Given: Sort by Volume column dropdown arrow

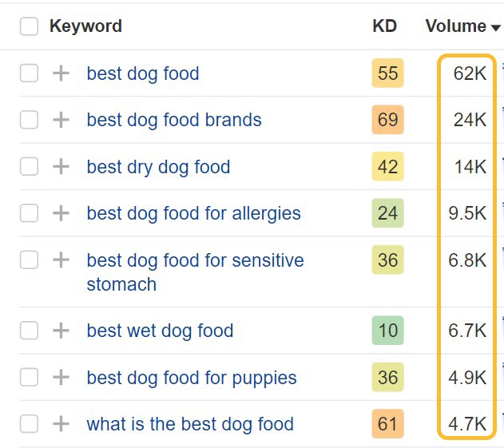Looking at the screenshot, I should point(496,28).
